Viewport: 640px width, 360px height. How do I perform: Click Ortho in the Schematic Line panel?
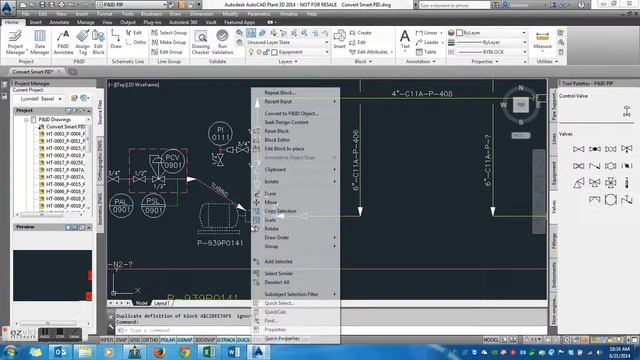136,42
